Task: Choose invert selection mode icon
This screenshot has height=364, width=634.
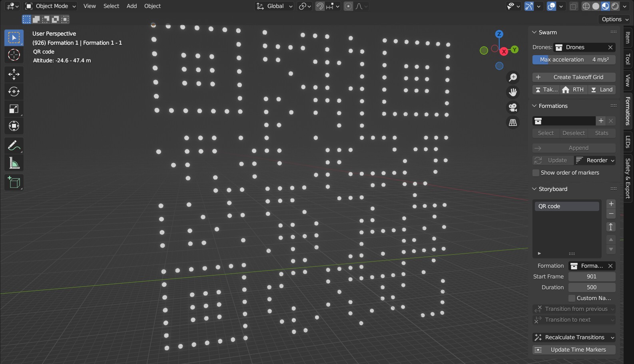Action: (55, 19)
